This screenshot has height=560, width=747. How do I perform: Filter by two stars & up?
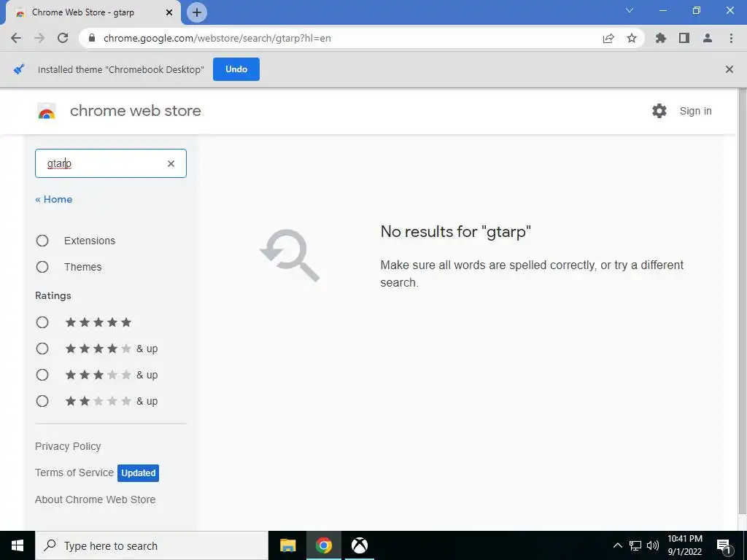tap(42, 401)
